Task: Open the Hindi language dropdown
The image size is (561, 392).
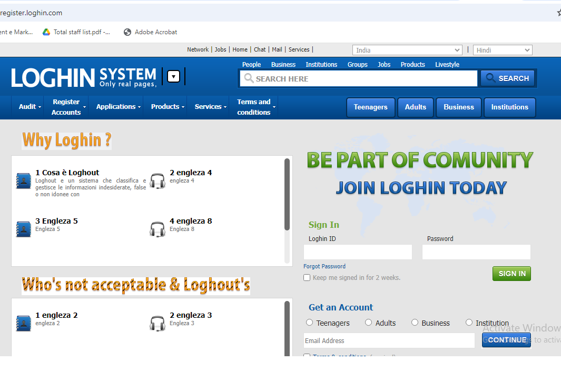Action: pyautogui.click(x=503, y=50)
